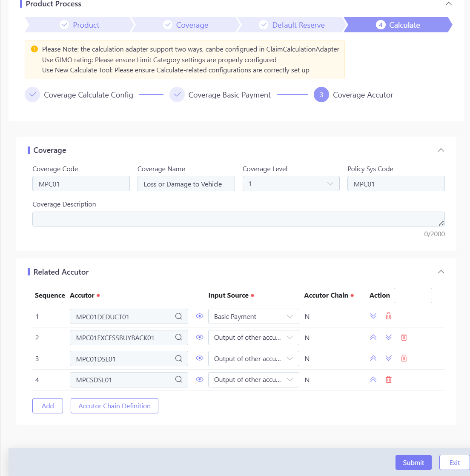
Task: Go to the Coverage step tab
Action: click(x=186, y=25)
